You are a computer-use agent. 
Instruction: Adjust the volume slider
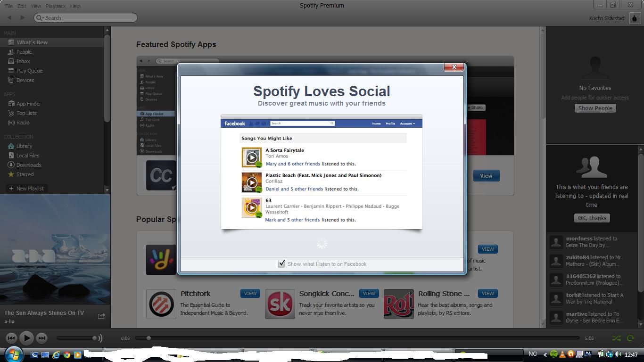pos(76,338)
